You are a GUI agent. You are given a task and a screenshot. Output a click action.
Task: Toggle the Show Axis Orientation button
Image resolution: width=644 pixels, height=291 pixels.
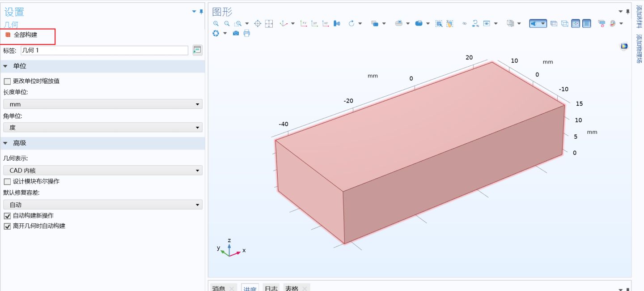pyautogui.click(x=576, y=23)
